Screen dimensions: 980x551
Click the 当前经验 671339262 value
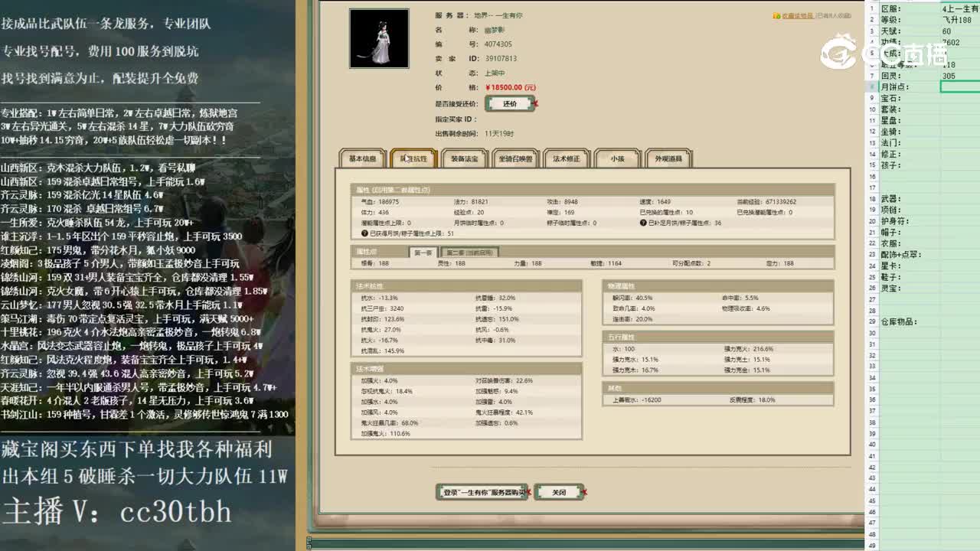pyautogui.click(x=766, y=202)
